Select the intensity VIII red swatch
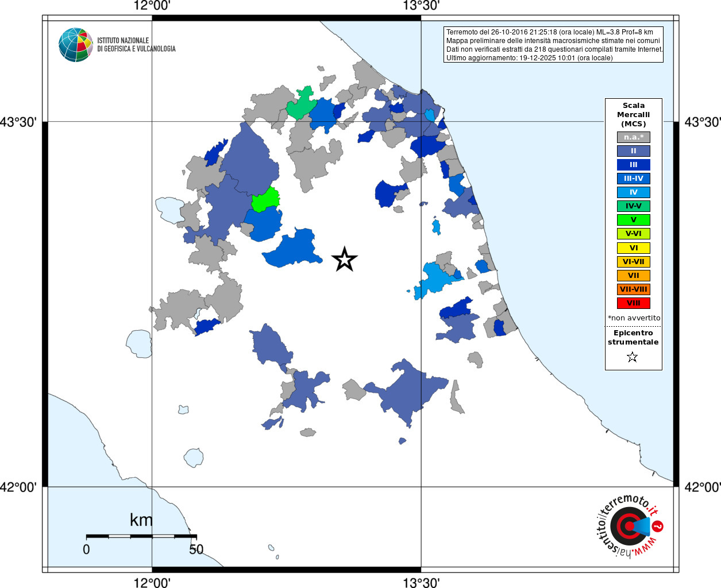This screenshot has width=721, height=588. pos(634,303)
